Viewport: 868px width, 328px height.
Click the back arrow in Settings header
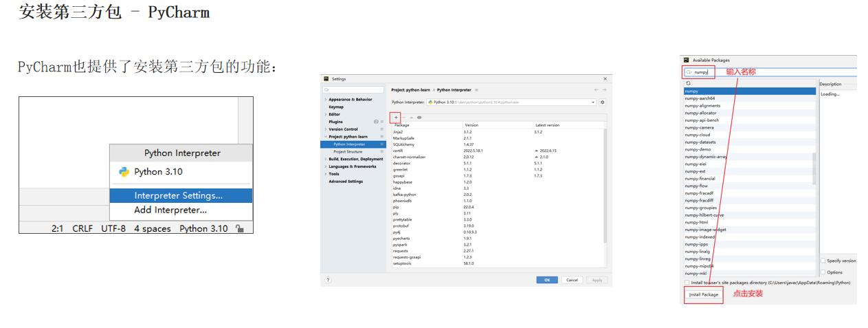[x=597, y=89]
